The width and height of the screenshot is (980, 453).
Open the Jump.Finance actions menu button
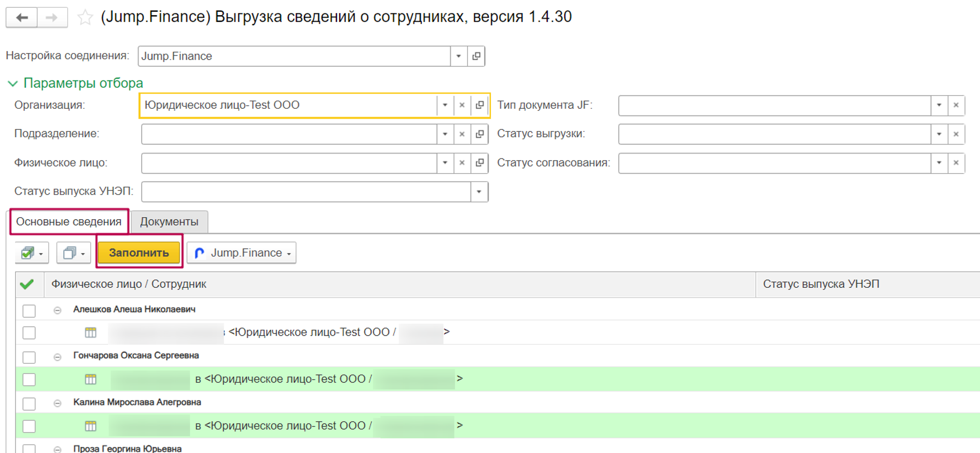click(x=242, y=253)
